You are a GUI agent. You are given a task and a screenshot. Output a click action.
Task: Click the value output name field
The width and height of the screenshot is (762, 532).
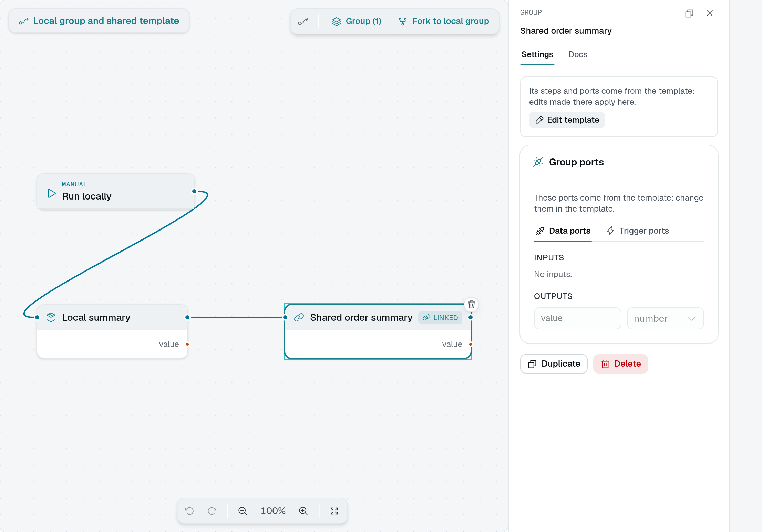click(x=577, y=318)
